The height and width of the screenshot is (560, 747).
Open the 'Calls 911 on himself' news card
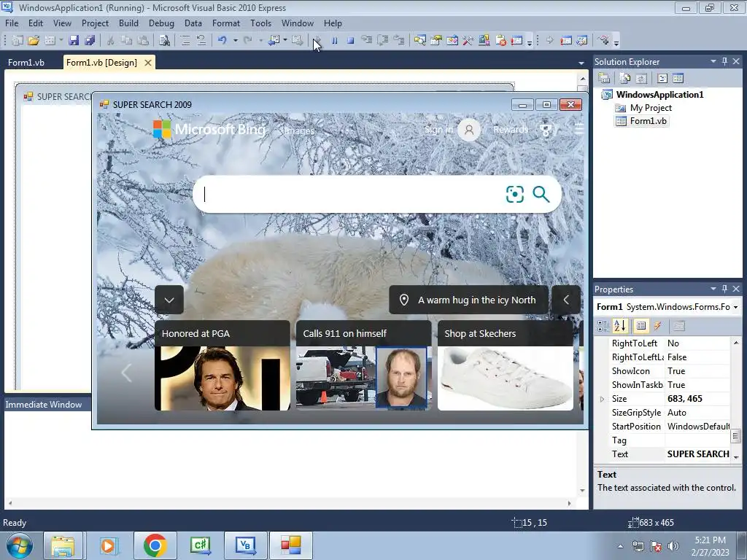363,365
